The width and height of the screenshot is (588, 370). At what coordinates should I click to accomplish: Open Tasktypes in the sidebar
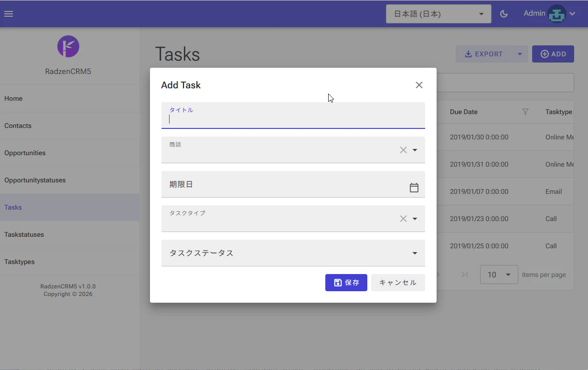(70, 262)
